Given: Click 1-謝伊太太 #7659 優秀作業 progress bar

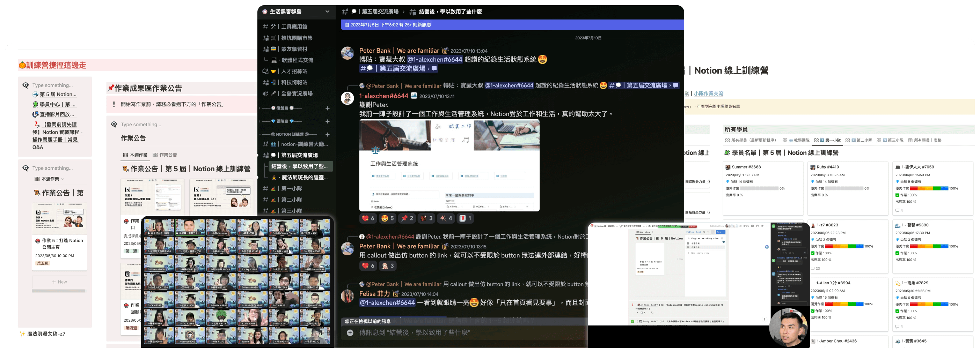Looking at the screenshot, I should point(929,189).
